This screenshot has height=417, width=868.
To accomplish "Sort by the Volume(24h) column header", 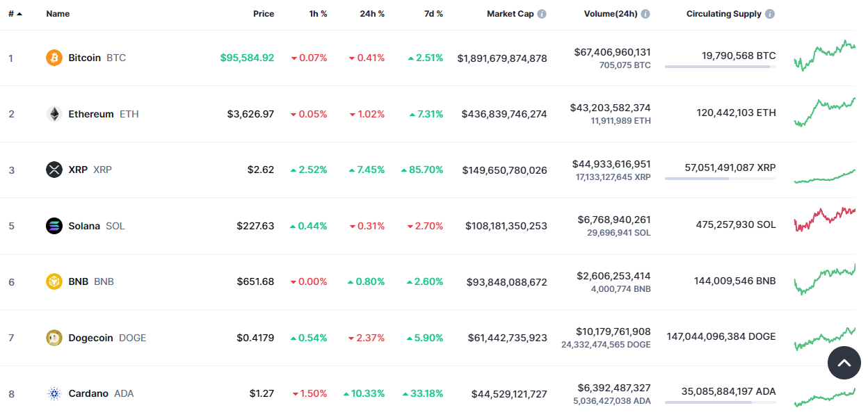I will 611,14.
